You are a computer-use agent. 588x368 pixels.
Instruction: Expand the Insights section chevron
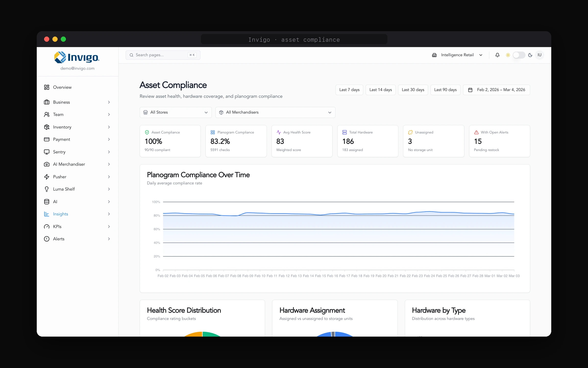click(109, 214)
